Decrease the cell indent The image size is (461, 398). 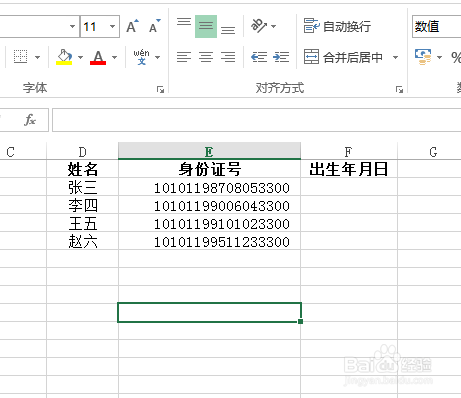click(x=259, y=57)
